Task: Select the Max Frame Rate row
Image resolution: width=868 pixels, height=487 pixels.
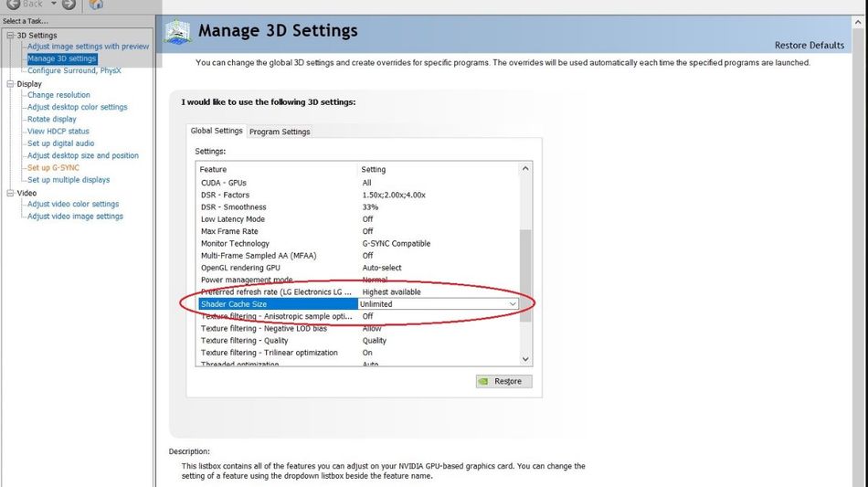Action: [358, 231]
